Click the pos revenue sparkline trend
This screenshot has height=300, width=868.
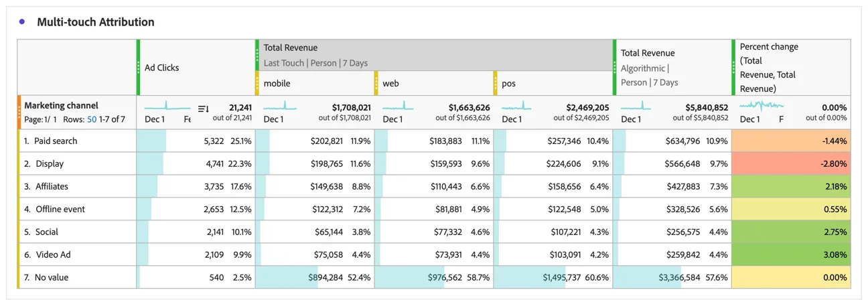click(x=518, y=106)
